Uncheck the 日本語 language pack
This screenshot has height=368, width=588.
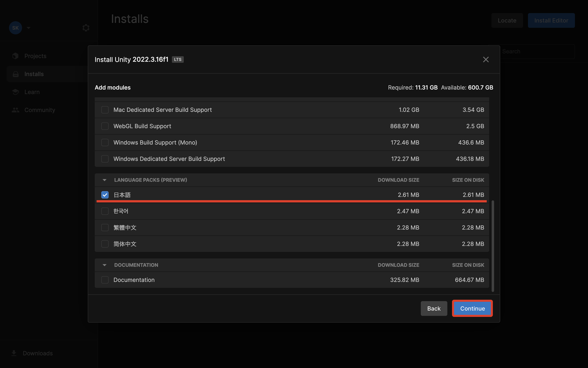click(105, 195)
